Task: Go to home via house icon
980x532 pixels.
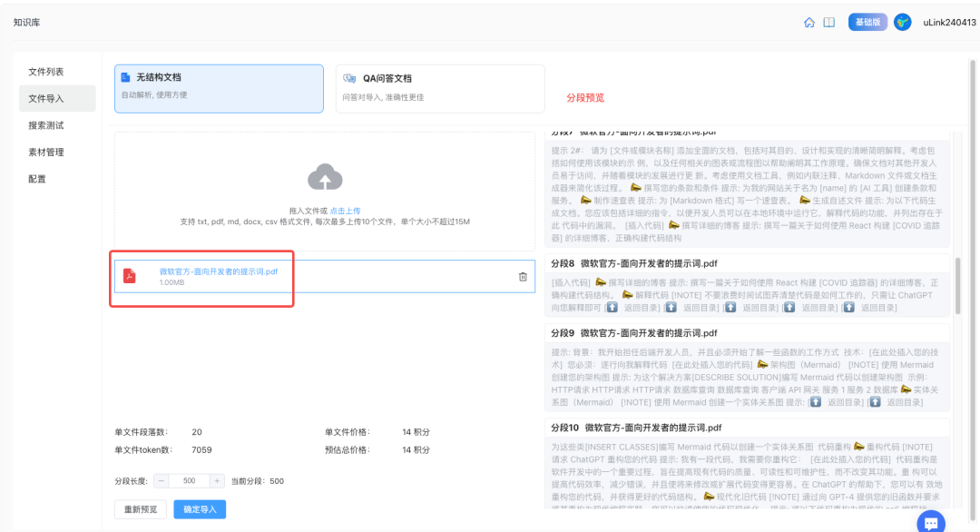Action: (808, 23)
